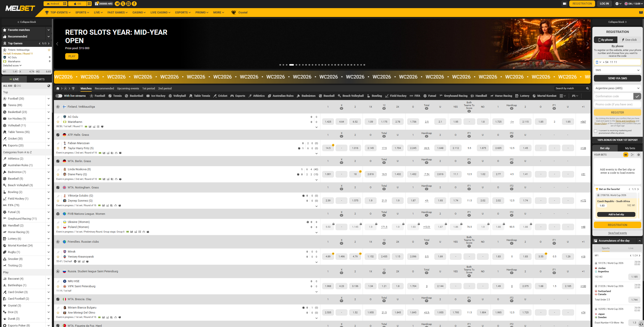Go to previous banner slide arrow
The width and height of the screenshot is (644, 327).
point(57,44)
